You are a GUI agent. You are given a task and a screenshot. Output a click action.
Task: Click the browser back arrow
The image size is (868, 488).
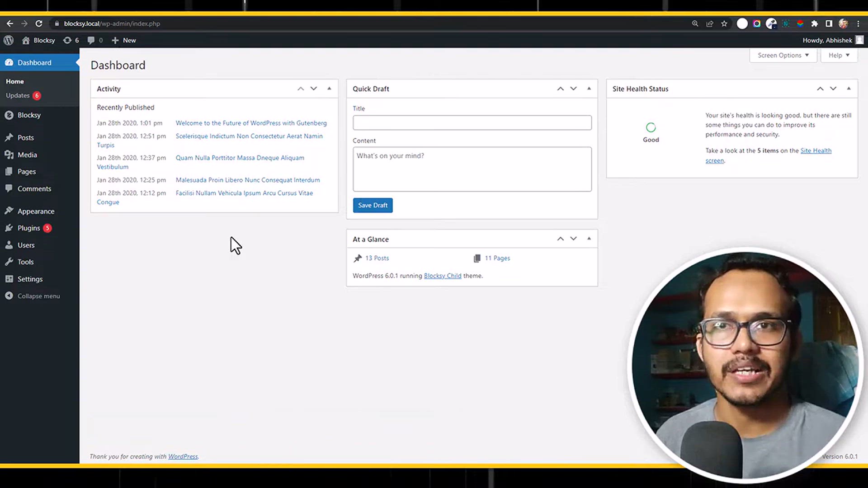click(10, 23)
